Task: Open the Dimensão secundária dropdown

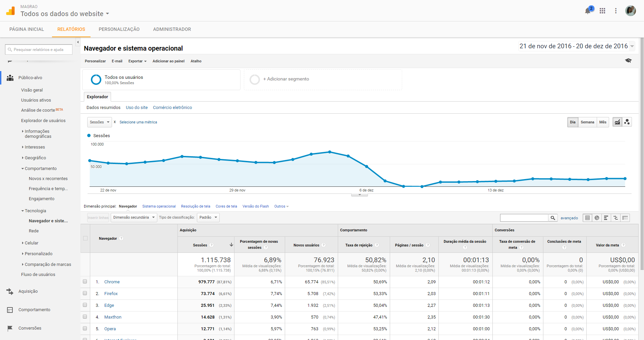Action: pos(134,218)
